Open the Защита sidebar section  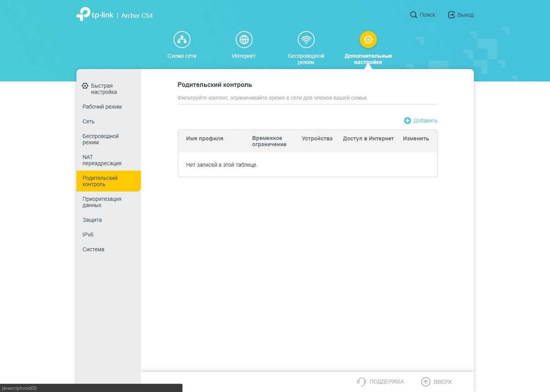pos(92,220)
